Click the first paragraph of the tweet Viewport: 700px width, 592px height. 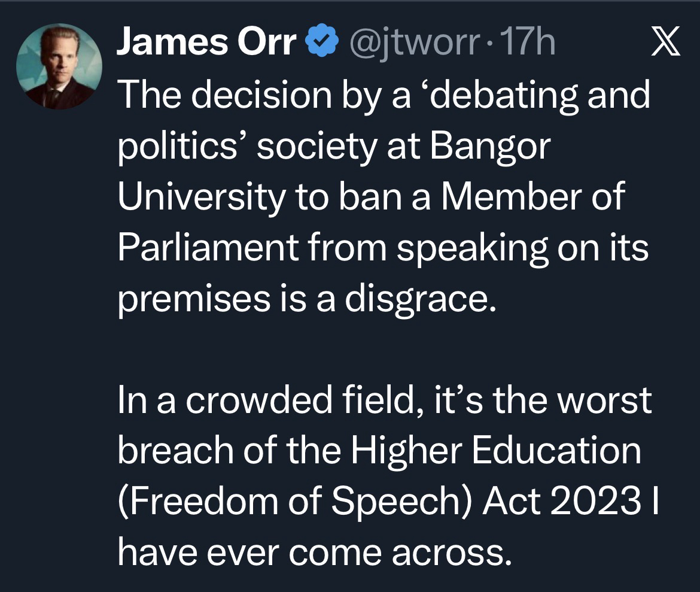click(383, 196)
